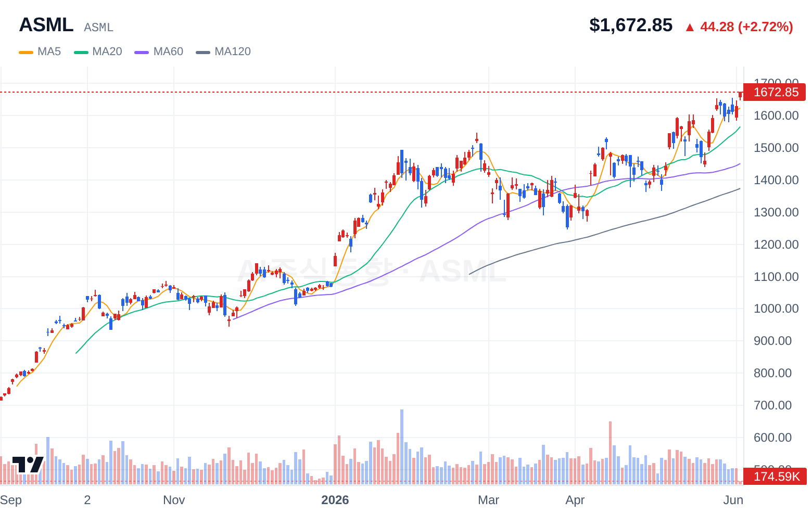Click the Apr time axis label
Screen dimensions: 812x514
575,500
